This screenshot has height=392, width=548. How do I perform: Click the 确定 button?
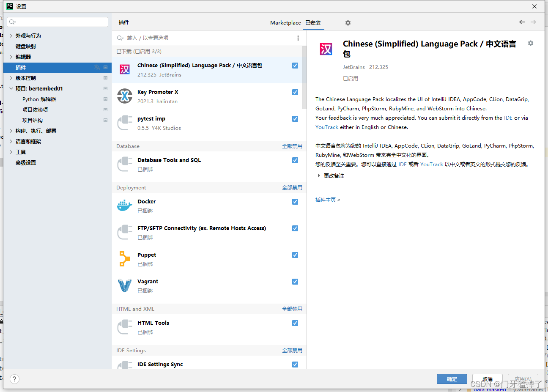click(452, 379)
